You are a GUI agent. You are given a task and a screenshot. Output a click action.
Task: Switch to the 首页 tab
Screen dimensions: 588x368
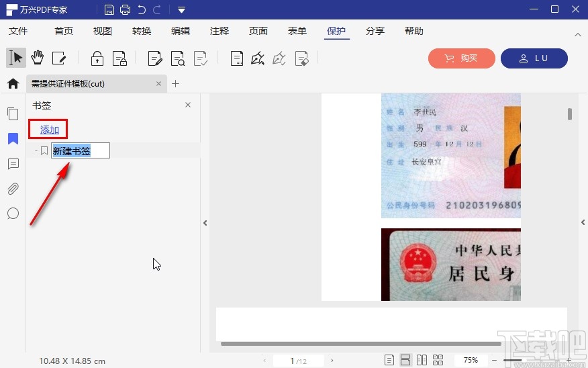[x=64, y=31]
